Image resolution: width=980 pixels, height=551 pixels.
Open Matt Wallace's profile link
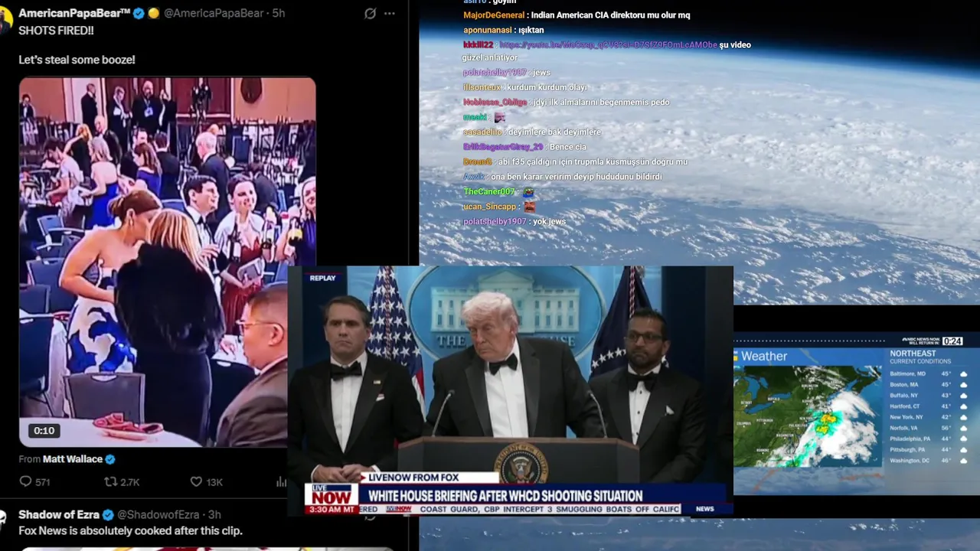tap(73, 459)
